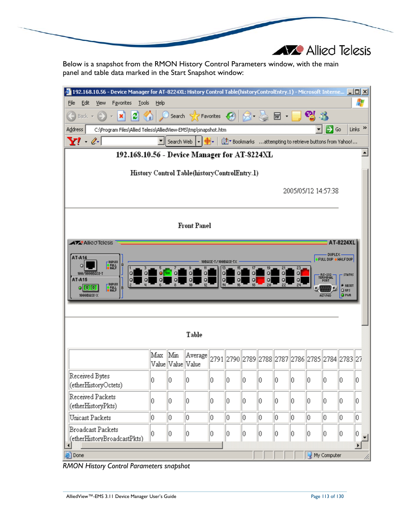Click the page icon beside Done
The height and width of the screenshot is (532, 411).
pyautogui.click(x=68, y=455)
